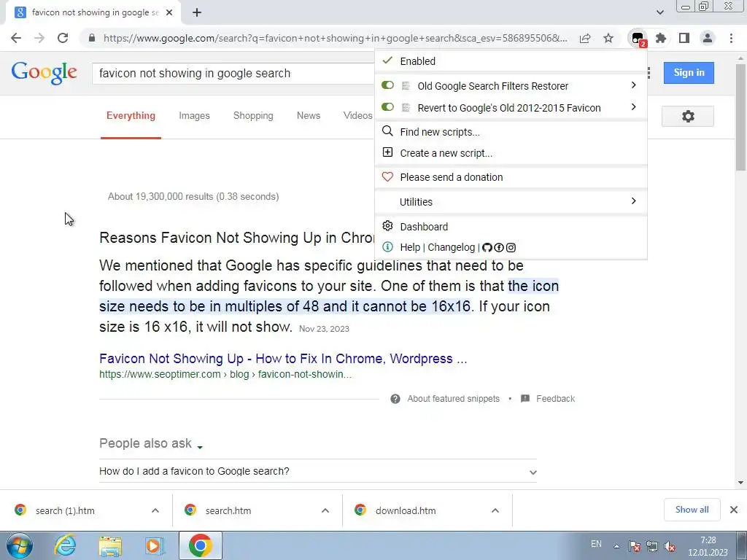Screen dimensions: 747x560
Task: Go back to the previous page
Action: click(x=16, y=38)
